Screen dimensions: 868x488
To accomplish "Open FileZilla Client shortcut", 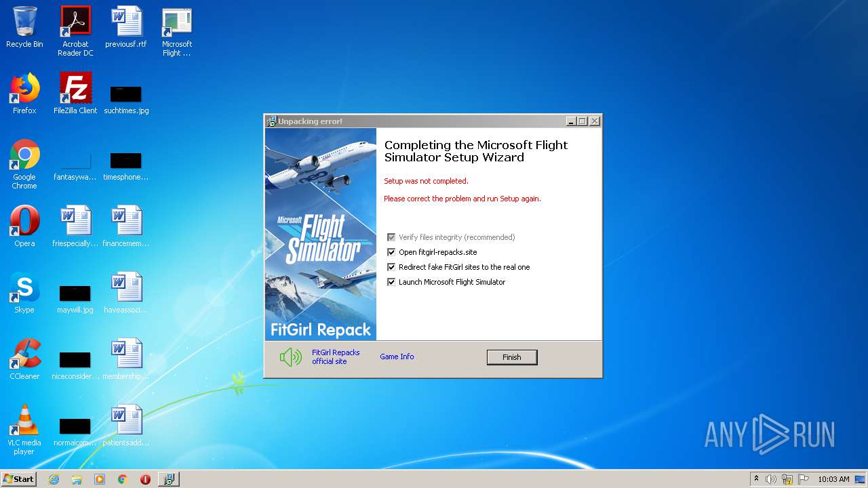I will click(75, 94).
